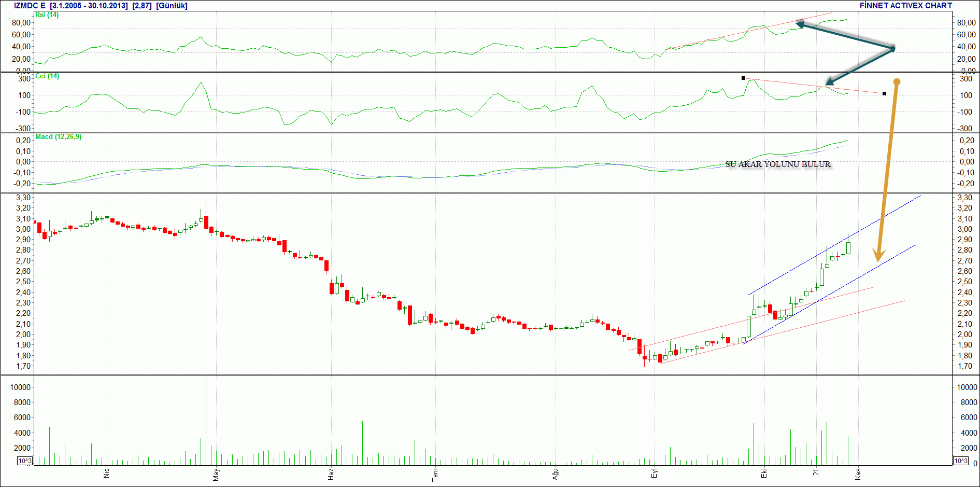
Task: Click teal arrowhead pointing at CCI line
Action: coord(829,82)
